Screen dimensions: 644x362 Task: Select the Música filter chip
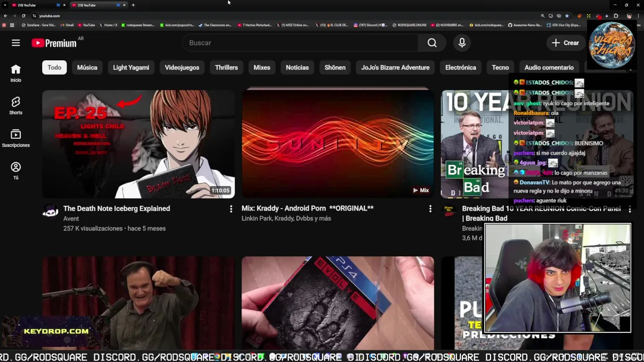pyautogui.click(x=87, y=67)
